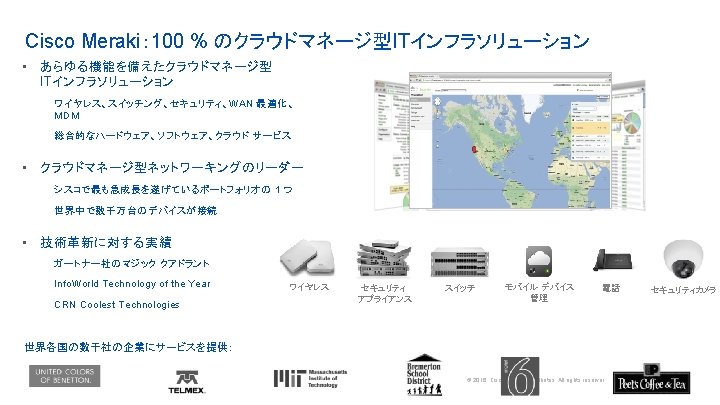Viewport: 720px width, 405px height.
Task: Click the 電話 label
Action: (611, 288)
